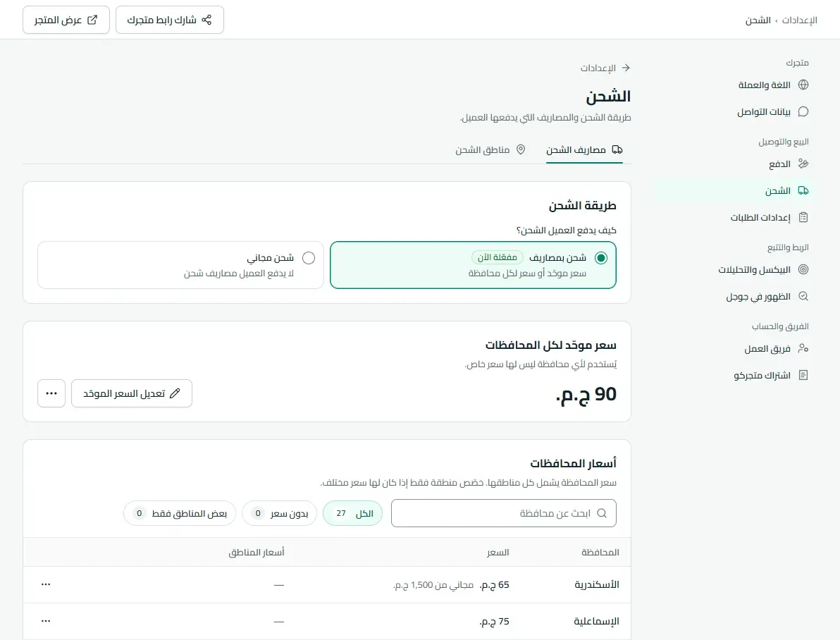Image resolution: width=840 pixels, height=640 pixels.
Task: Open the three-dots menu for الإسماعيلية row
Action: click(46, 621)
